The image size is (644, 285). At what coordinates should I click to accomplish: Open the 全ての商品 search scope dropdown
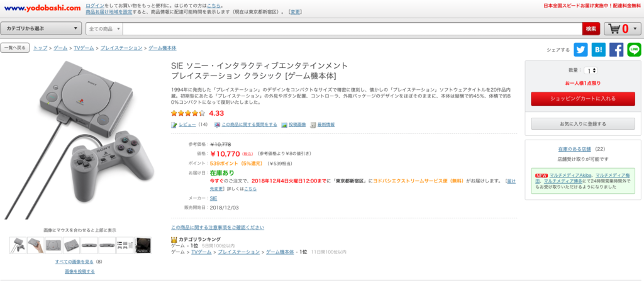104,29
